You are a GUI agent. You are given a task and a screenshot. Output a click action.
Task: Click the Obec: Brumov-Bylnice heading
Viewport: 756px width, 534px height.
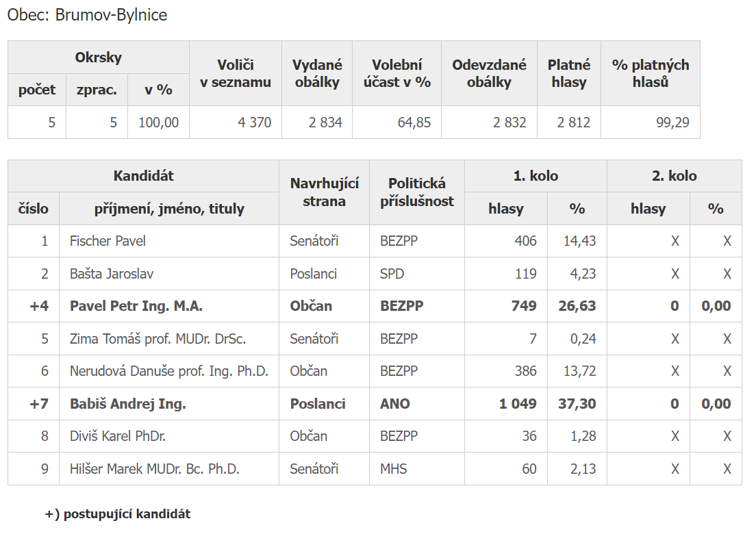pyautogui.click(x=87, y=15)
